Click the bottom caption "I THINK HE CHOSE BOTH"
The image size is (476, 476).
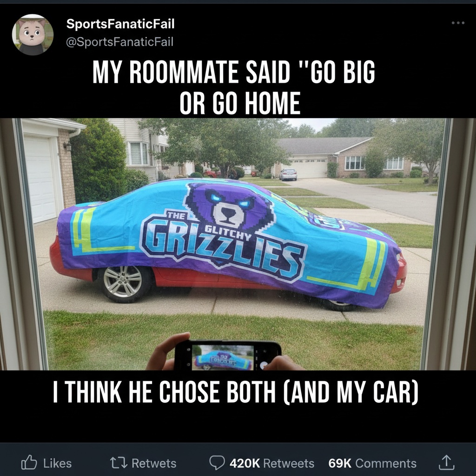click(x=164, y=392)
